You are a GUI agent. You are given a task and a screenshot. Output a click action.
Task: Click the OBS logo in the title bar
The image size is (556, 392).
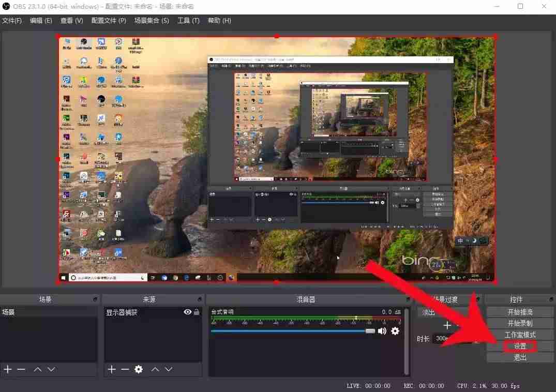(x=6, y=6)
